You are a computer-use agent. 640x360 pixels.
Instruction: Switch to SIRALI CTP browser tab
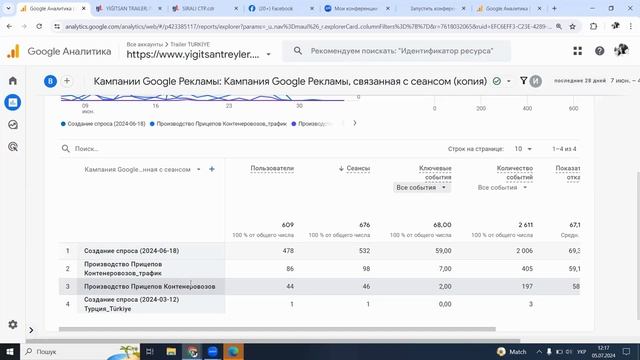205,8
